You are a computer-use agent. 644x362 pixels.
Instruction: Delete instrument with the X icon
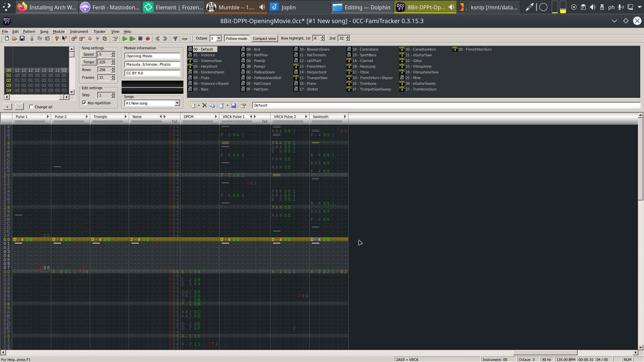pyautogui.click(x=204, y=105)
